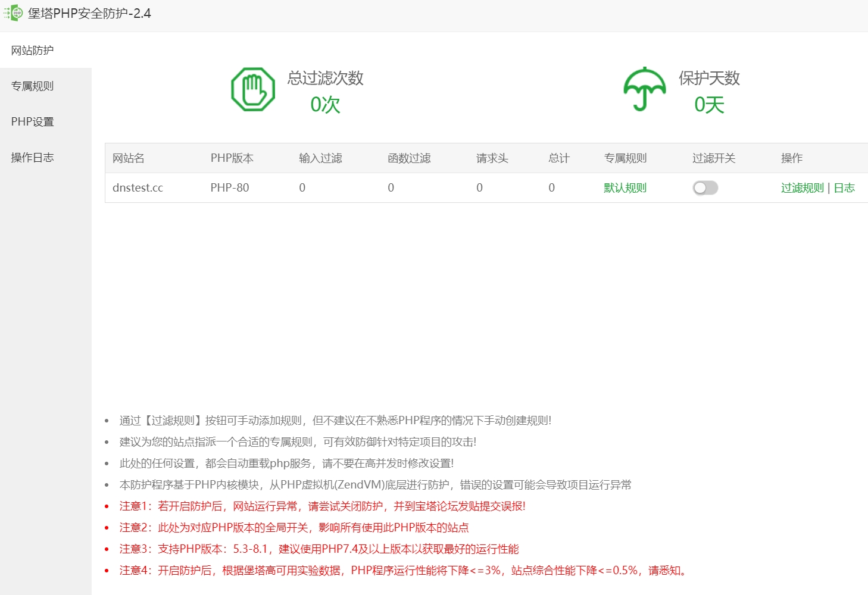
Task: Click the PHP-80 version label
Action: coord(230,187)
